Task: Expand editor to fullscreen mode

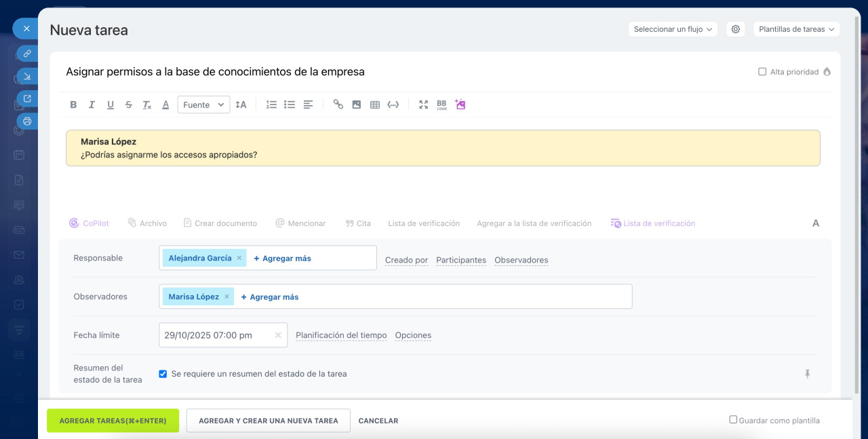Action: pos(423,104)
